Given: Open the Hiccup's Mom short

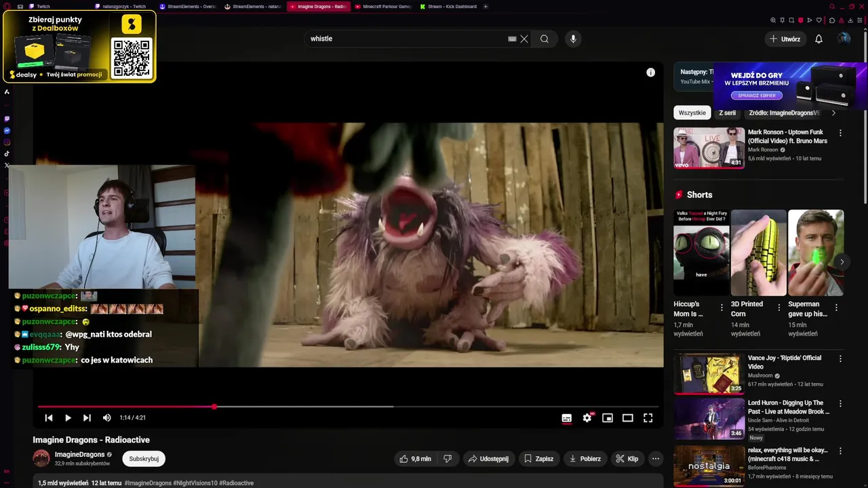Looking at the screenshot, I should [x=701, y=253].
